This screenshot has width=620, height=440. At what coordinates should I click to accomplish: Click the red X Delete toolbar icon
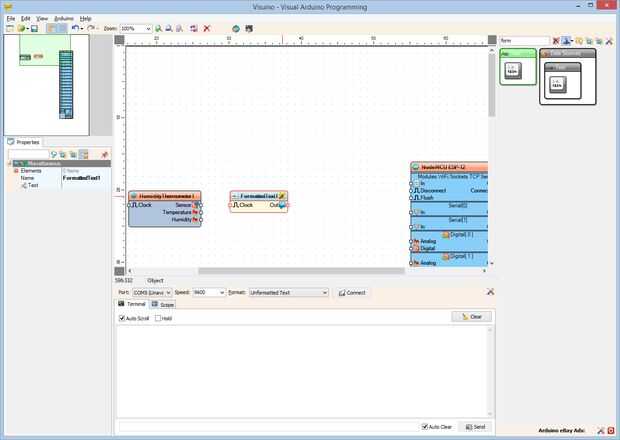[206, 28]
